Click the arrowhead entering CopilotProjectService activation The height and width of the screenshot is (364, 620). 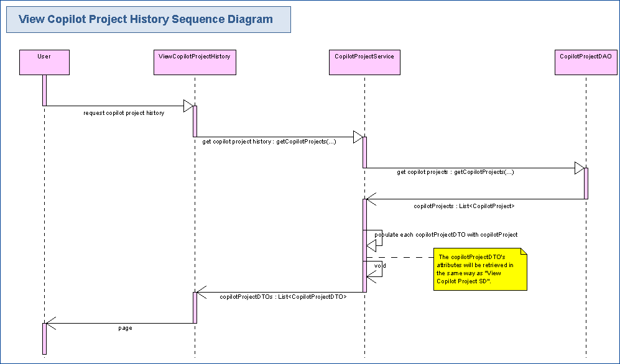pos(358,137)
